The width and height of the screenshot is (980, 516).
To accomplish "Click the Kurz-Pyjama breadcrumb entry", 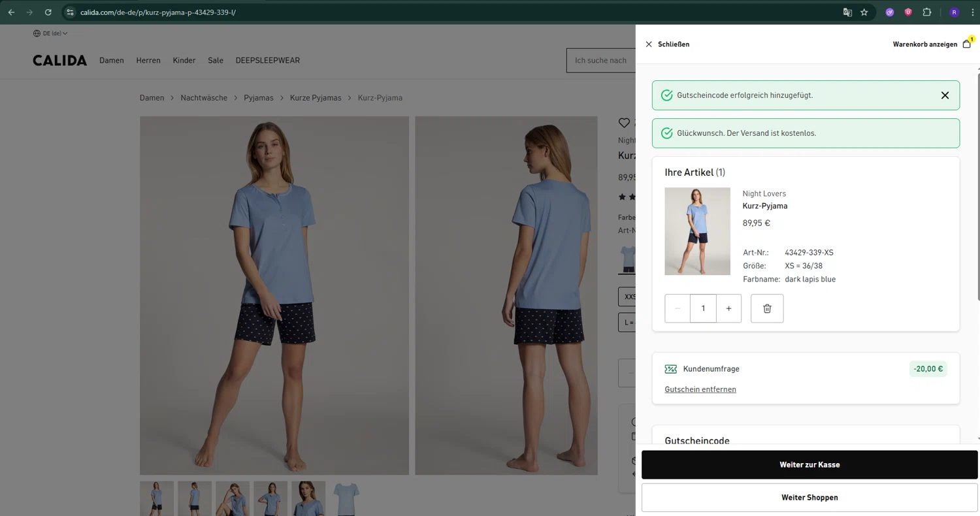I will click(x=380, y=98).
